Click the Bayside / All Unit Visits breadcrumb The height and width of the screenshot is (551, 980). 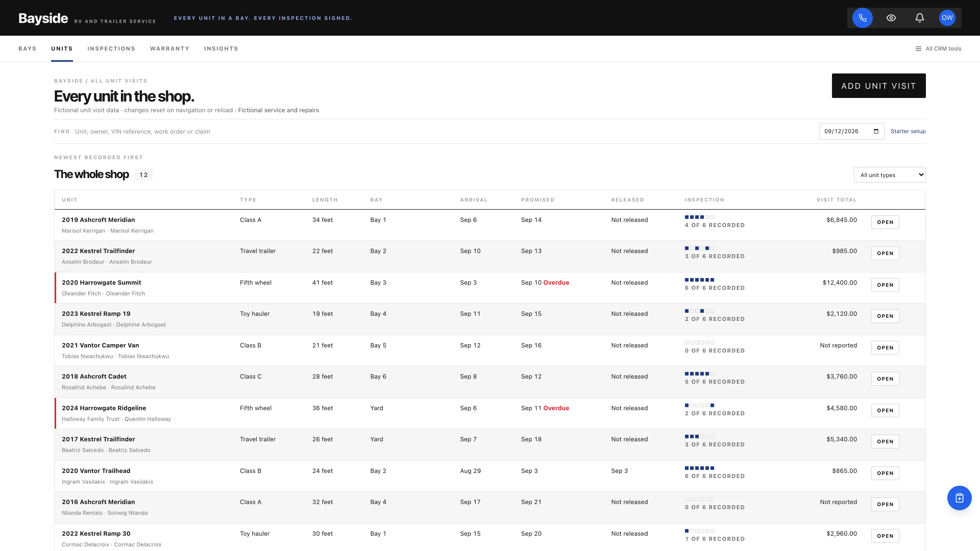101,81
